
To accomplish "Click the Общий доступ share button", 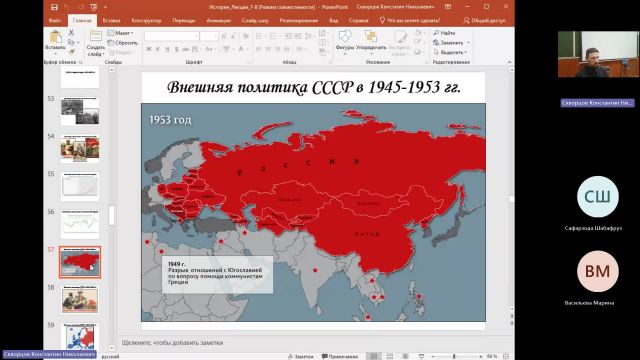I will (x=484, y=20).
